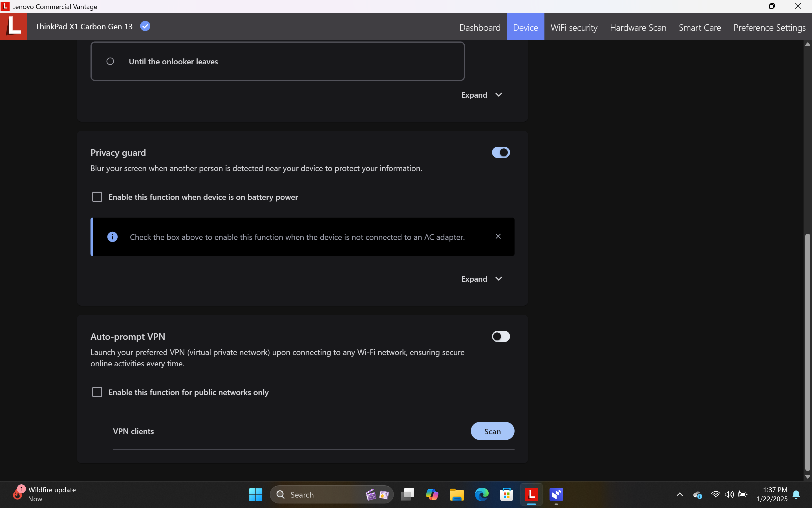Turn on the Auto-prompt VPN toggle
Viewport: 812px width, 508px height.
(501, 337)
